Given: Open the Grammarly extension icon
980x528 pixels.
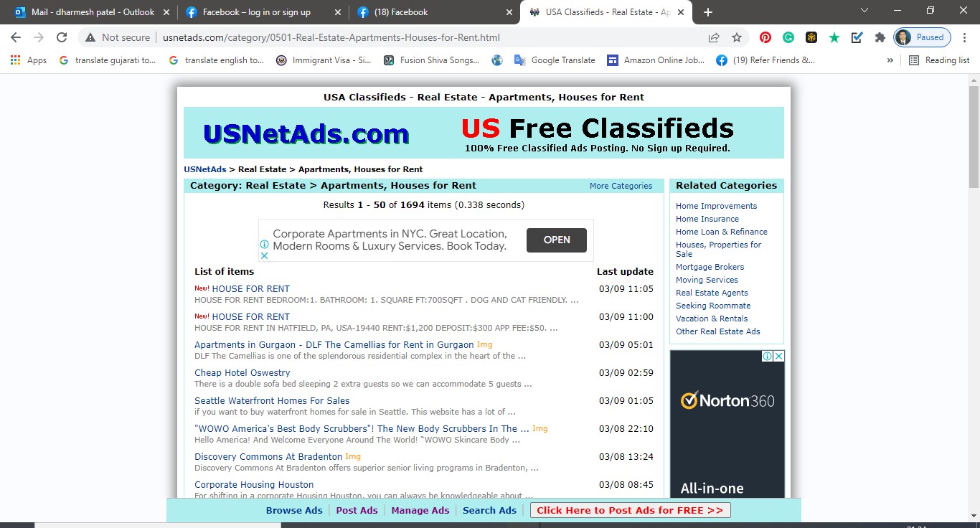Looking at the screenshot, I should pos(788,37).
